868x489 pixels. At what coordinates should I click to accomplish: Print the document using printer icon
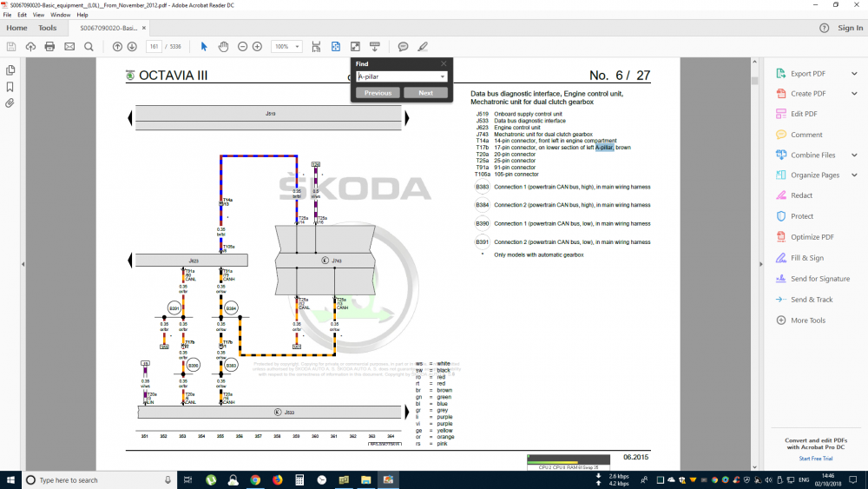[x=49, y=47]
